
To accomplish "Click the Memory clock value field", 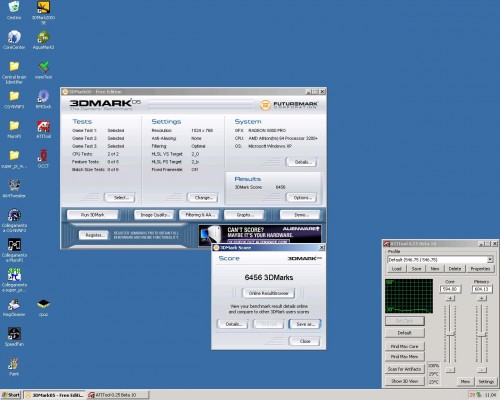I will pyautogui.click(x=481, y=289).
